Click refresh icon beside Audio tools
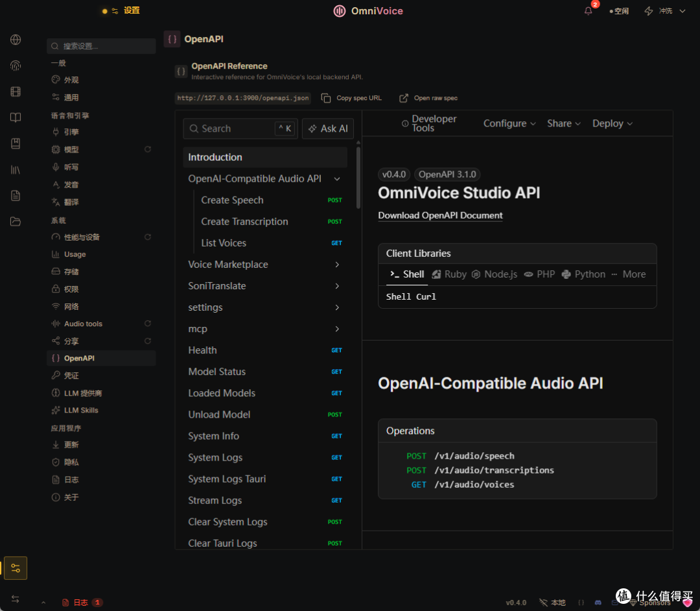 coord(148,324)
